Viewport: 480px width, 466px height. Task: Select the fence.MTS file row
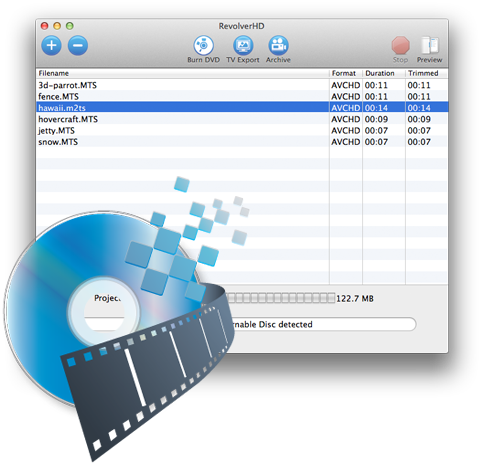(242, 96)
